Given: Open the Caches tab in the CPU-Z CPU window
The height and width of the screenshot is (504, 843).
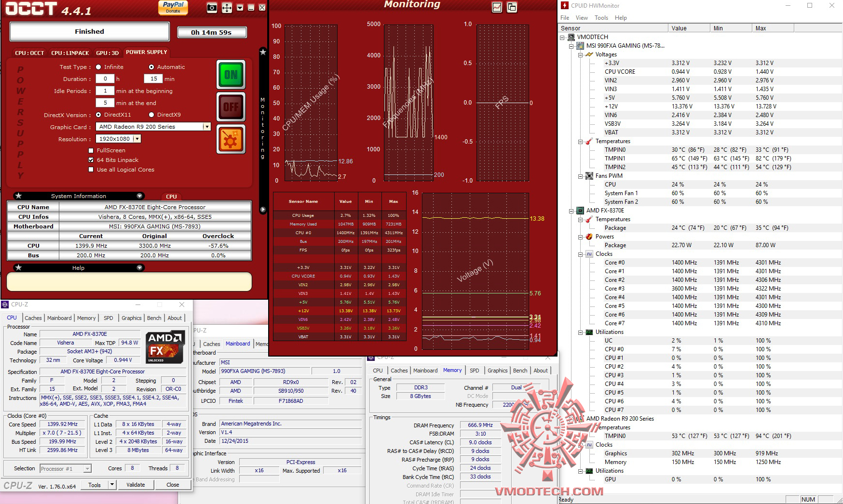Looking at the screenshot, I should tap(33, 318).
